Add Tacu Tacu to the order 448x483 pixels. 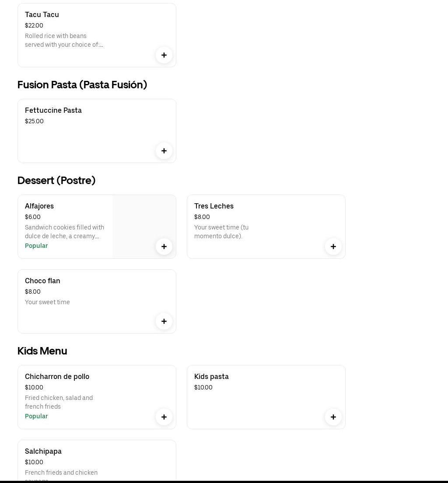click(x=164, y=55)
